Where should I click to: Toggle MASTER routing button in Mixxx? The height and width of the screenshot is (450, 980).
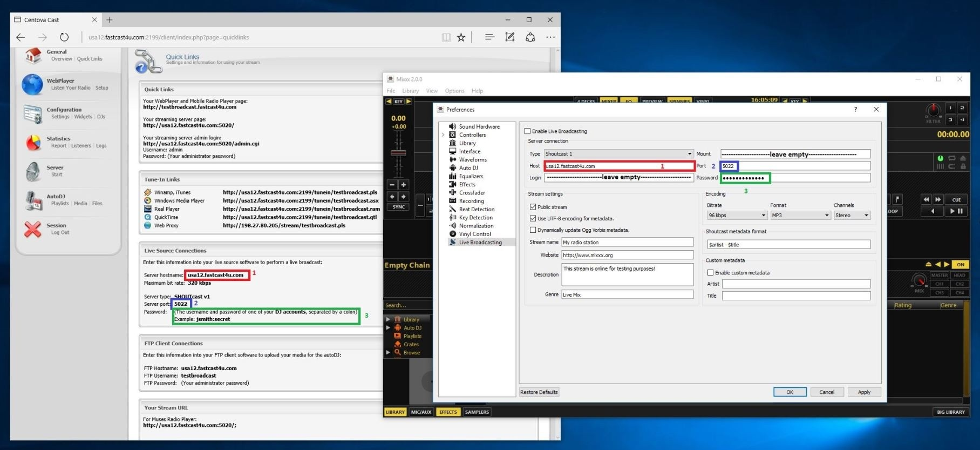tap(940, 276)
